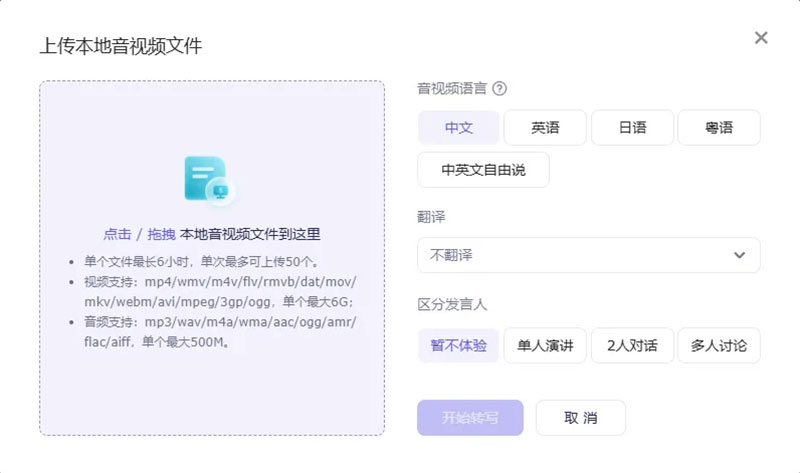Click the file upload icon in drop zone
Image resolution: width=800 pixels, height=473 pixels.
(x=209, y=180)
